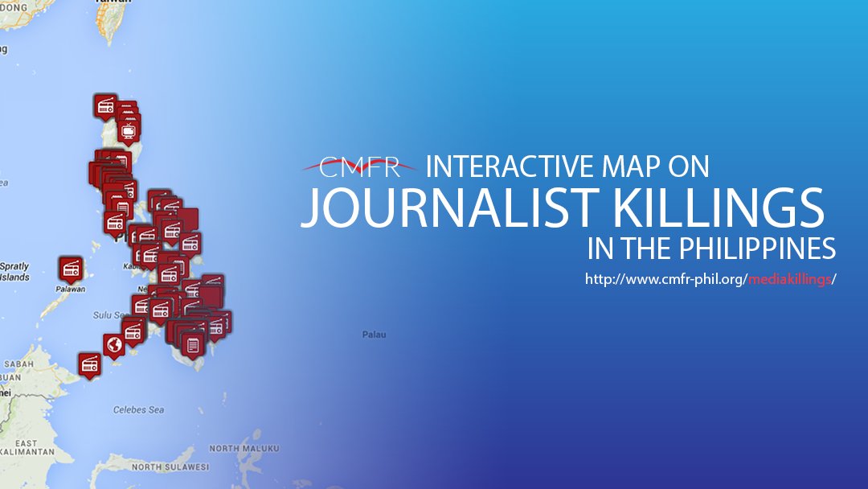Image resolution: width=868 pixels, height=489 pixels.
Task: Click the IN THE PHILIPPINES subtitle
Action: (x=711, y=249)
